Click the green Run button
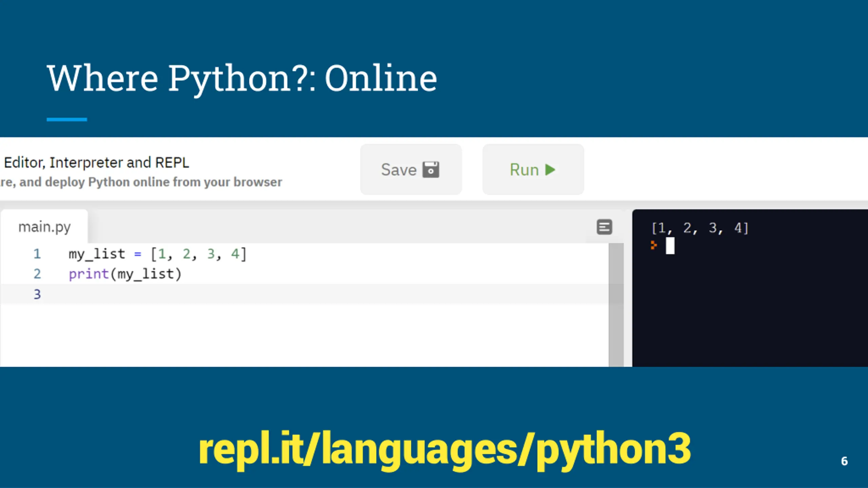This screenshot has width=868, height=488. (x=533, y=169)
